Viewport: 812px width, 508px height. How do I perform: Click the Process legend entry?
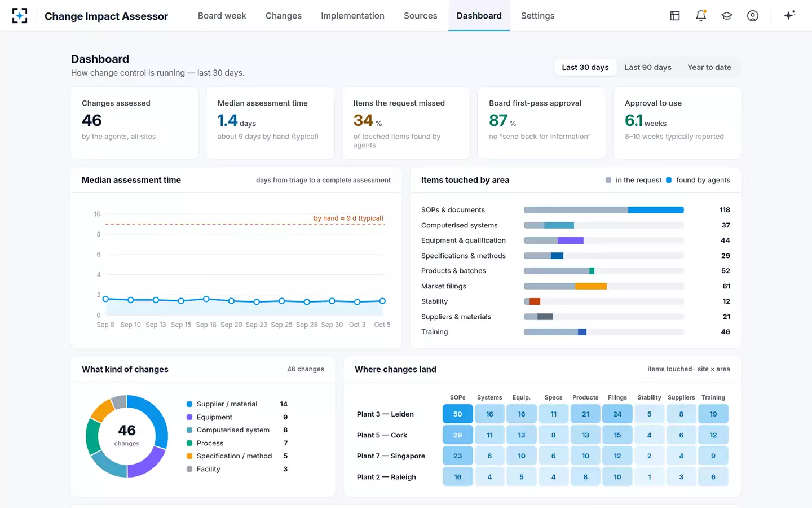pos(237,443)
